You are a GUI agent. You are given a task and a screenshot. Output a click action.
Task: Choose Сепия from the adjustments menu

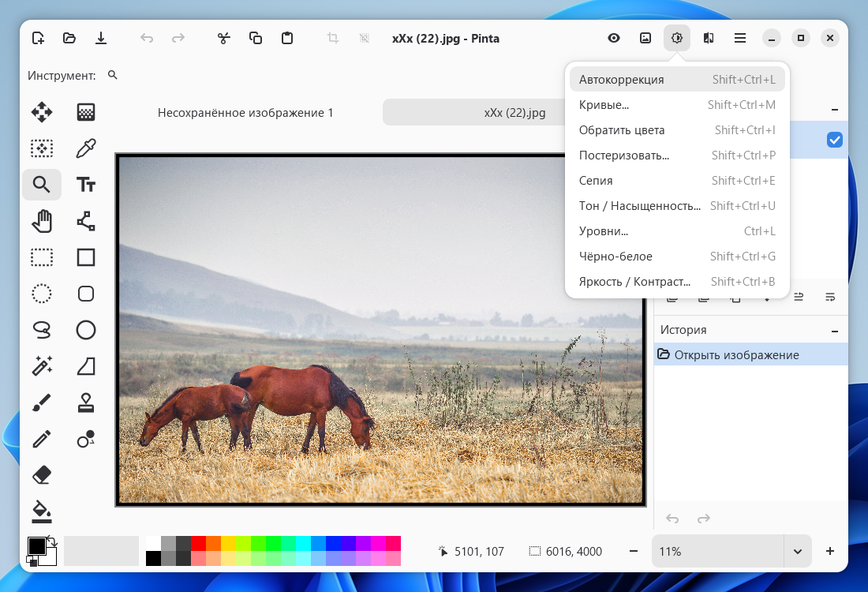[596, 181]
